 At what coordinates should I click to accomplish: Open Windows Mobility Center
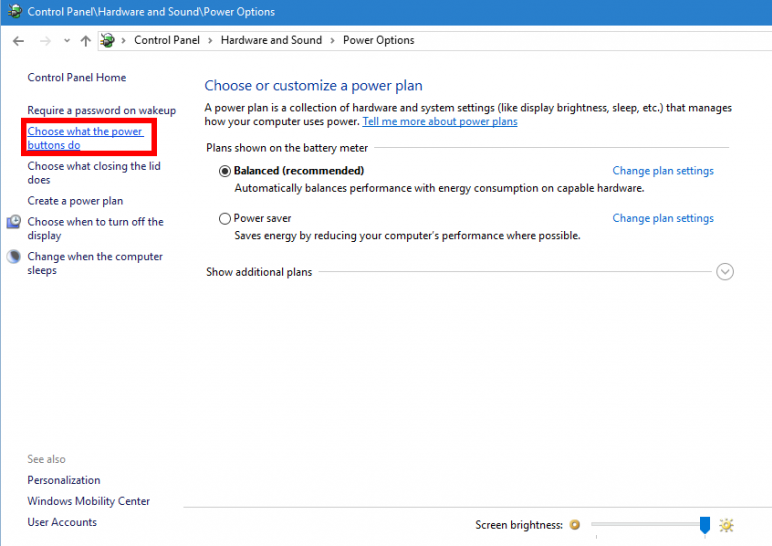pos(89,501)
